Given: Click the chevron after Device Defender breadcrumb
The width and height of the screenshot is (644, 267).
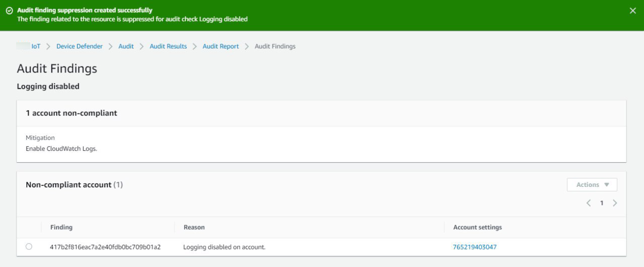Looking at the screenshot, I should [x=111, y=46].
